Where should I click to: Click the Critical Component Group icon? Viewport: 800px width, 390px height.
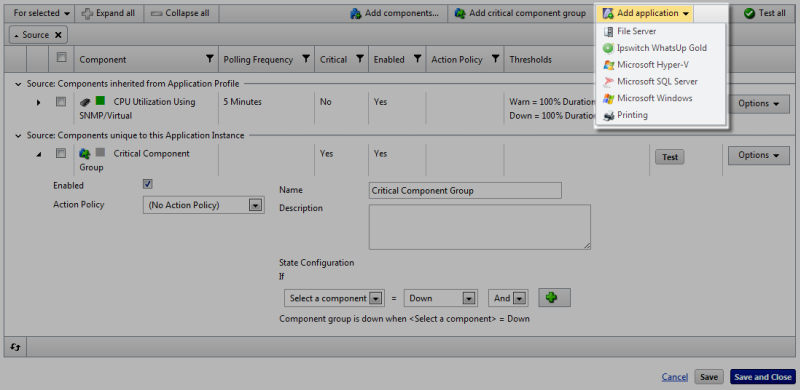[x=85, y=153]
